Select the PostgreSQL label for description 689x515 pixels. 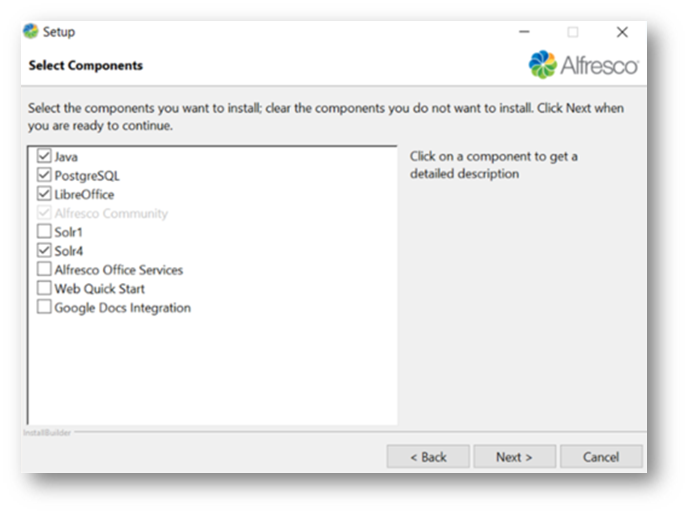87,176
